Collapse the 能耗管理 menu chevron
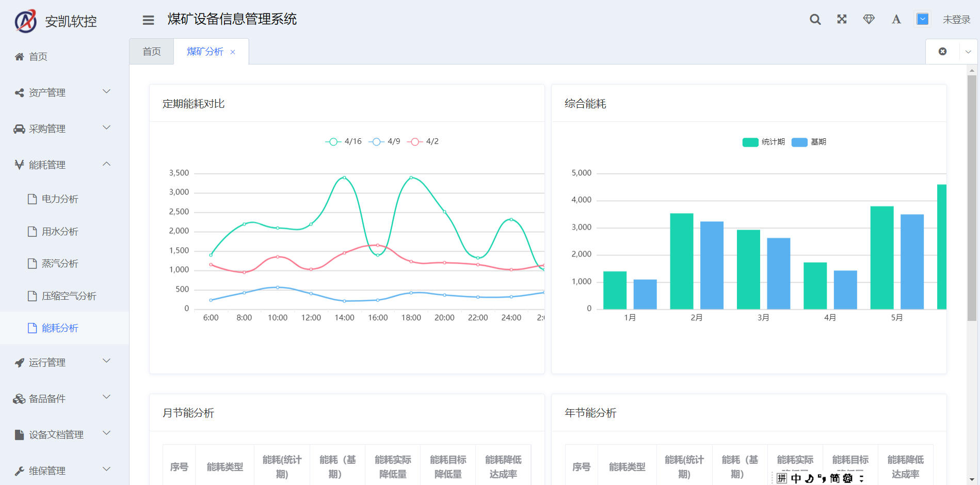 [x=107, y=164]
